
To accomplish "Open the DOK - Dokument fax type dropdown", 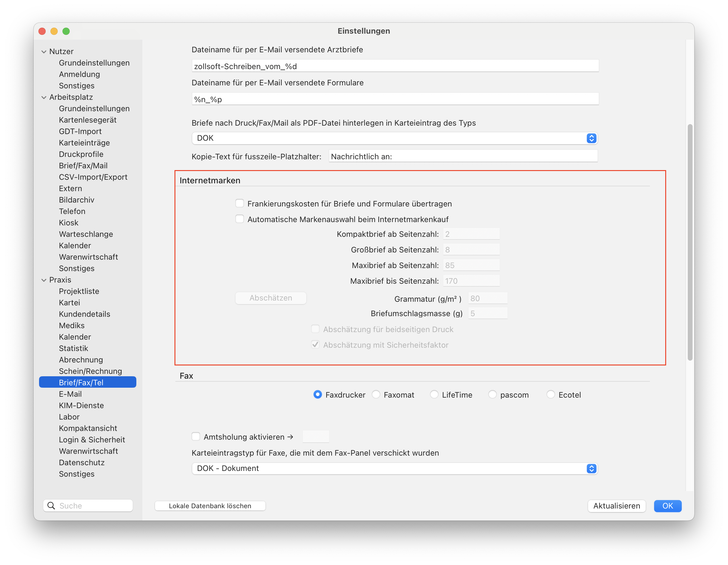I will tap(395, 468).
